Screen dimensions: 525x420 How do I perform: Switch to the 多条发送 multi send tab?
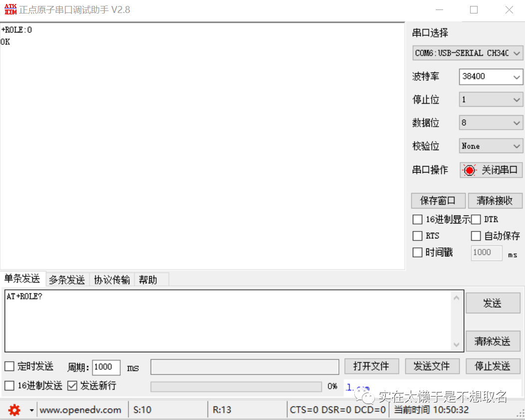click(67, 280)
